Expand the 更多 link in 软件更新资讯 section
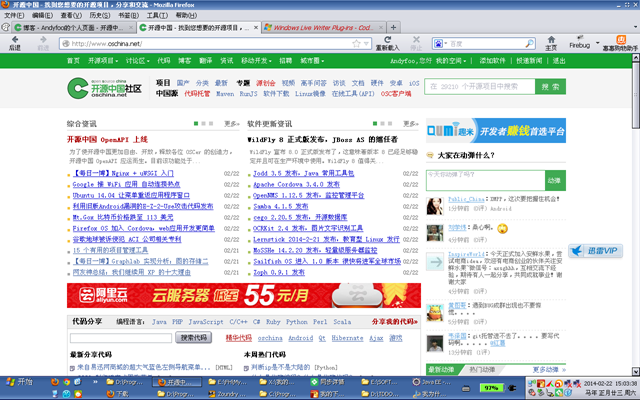Viewport: 640px width, 400px height. tap(410, 124)
